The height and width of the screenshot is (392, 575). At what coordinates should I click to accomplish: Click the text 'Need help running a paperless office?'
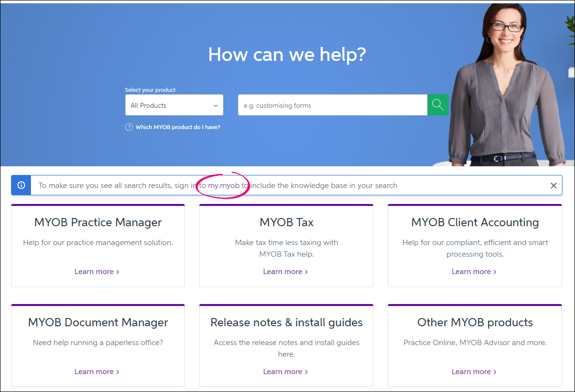[98, 343]
